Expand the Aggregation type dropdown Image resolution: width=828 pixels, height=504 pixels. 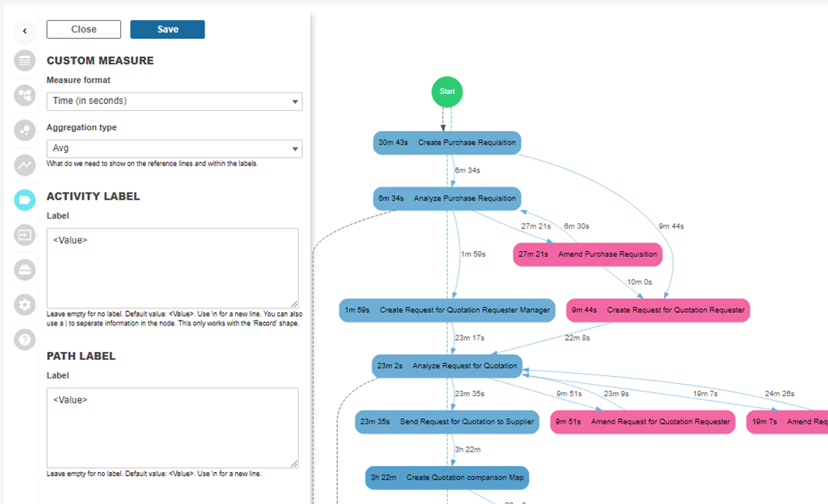[174, 148]
